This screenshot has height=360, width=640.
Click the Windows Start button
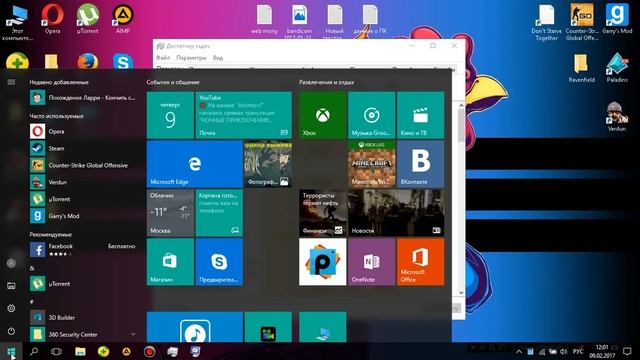point(11,351)
